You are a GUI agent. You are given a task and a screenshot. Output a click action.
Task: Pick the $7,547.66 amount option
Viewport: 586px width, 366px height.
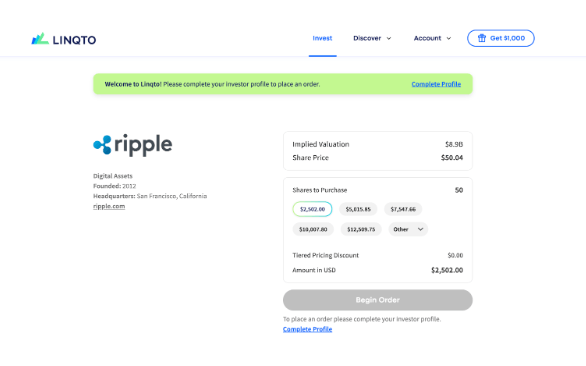tap(403, 209)
